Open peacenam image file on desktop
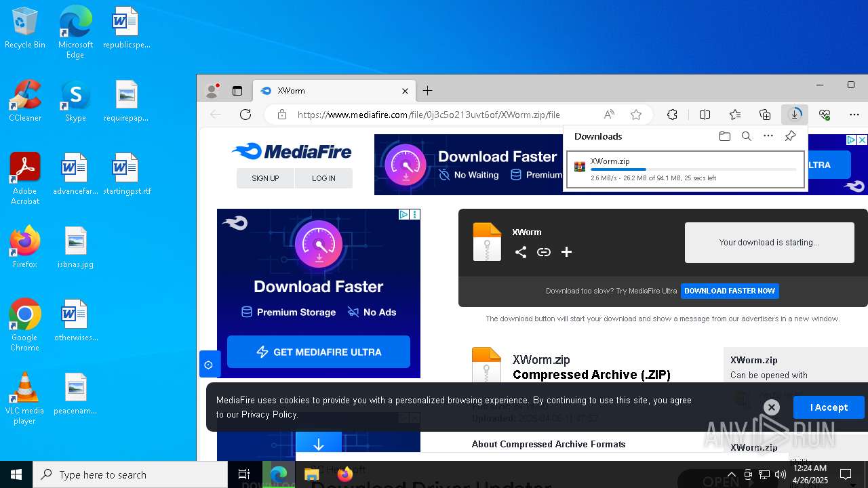This screenshot has height=488, width=868. (75, 394)
